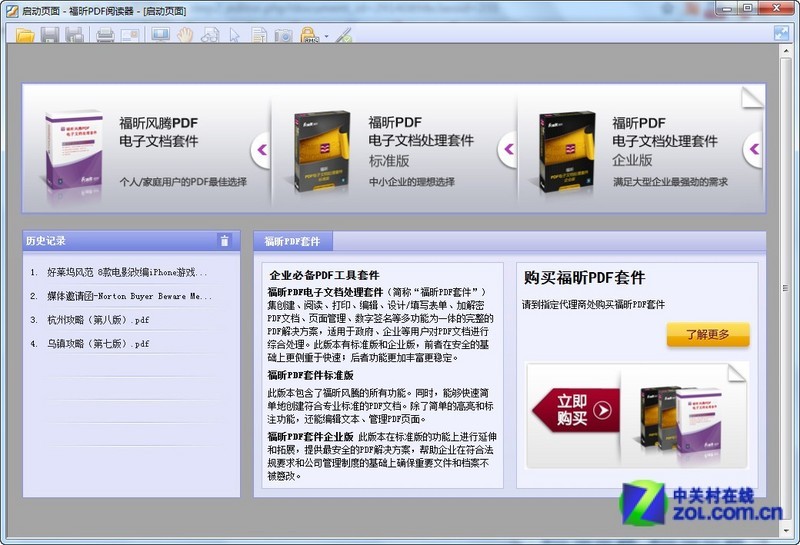This screenshot has height=545, width=800.
Task: Click the text 满足大型企业最强劲的需求
Action: tap(670, 182)
